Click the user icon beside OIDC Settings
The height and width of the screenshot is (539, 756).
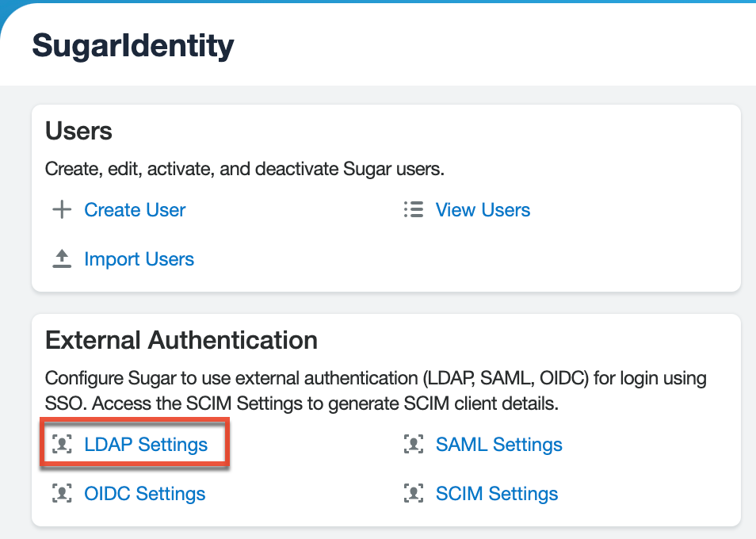61,493
